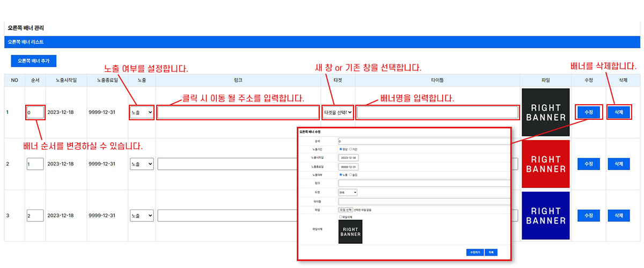Click 삭제 button for banner row 1
Screen dimensions: 644x268
pyautogui.click(x=619, y=112)
